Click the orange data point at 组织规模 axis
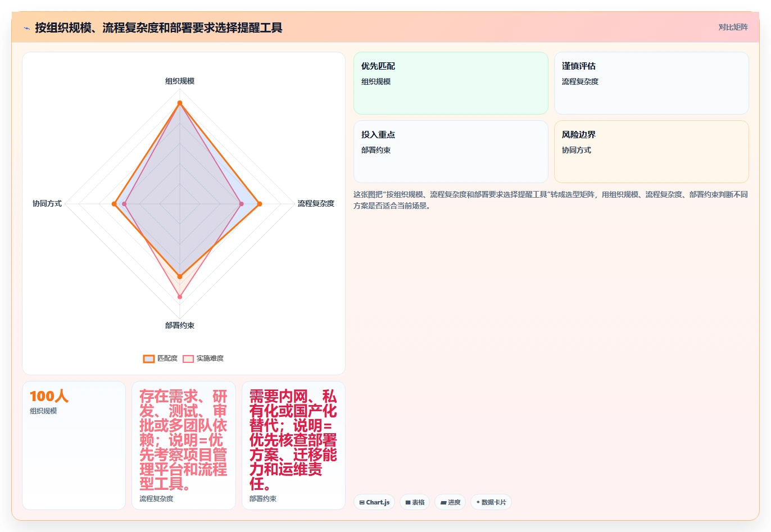 click(180, 103)
